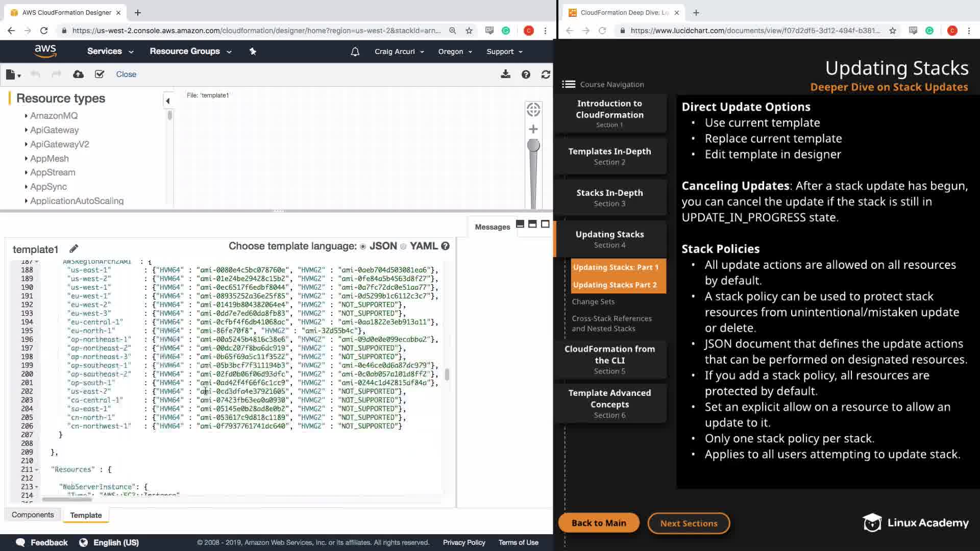
Task: Click the validate template checkmark icon
Action: 100,74
